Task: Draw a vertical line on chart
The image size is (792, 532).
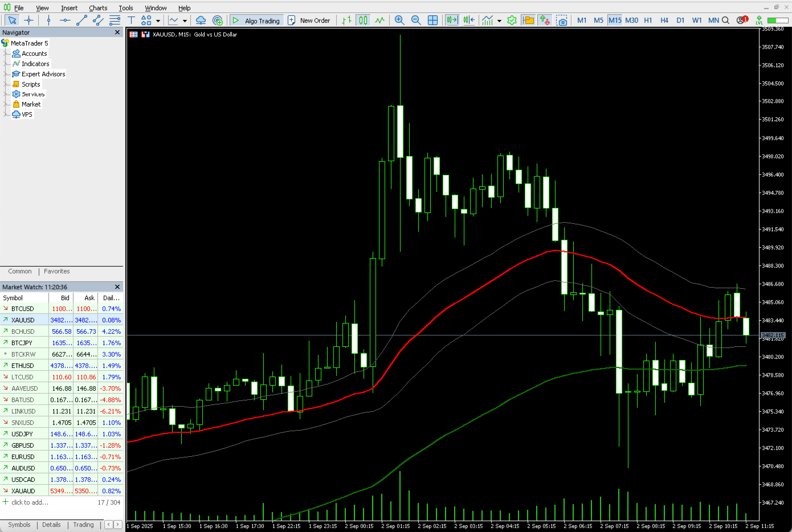Action: point(48,20)
